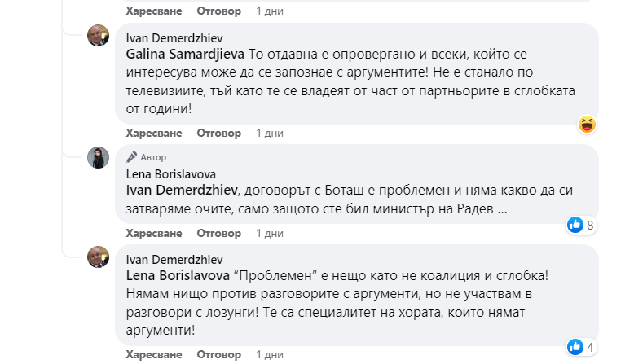Reply to Ivan's comment about televisions via Отговор
The width and height of the screenshot is (634, 364).
click(219, 133)
